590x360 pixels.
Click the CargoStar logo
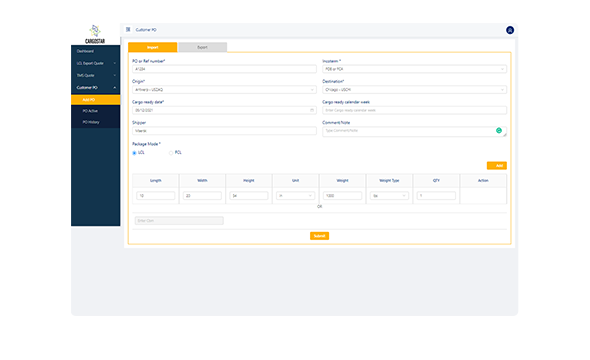95,34
